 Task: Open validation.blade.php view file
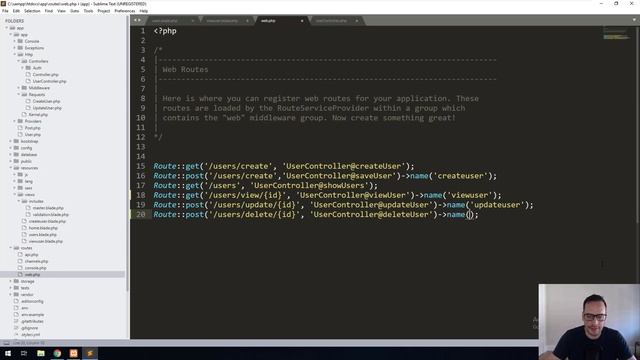coord(51,215)
